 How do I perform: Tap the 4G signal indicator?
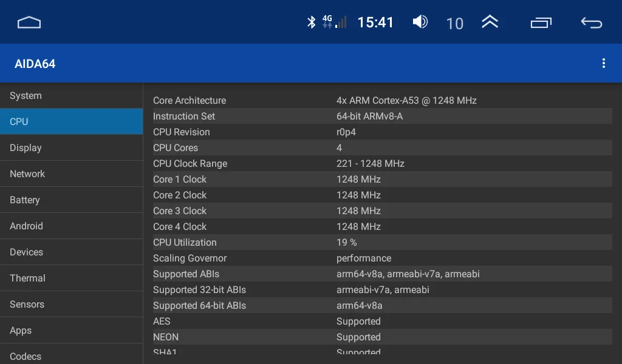tap(334, 22)
